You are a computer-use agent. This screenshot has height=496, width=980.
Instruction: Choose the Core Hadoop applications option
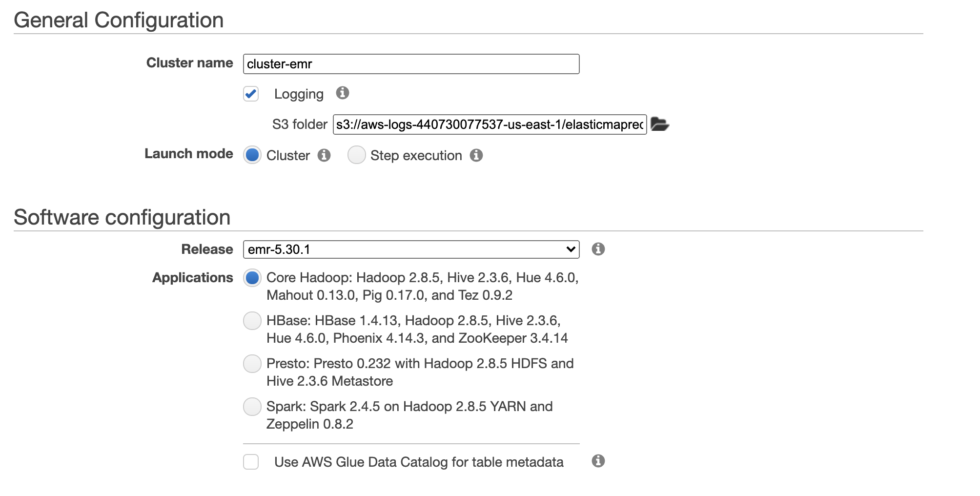click(x=252, y=278)
